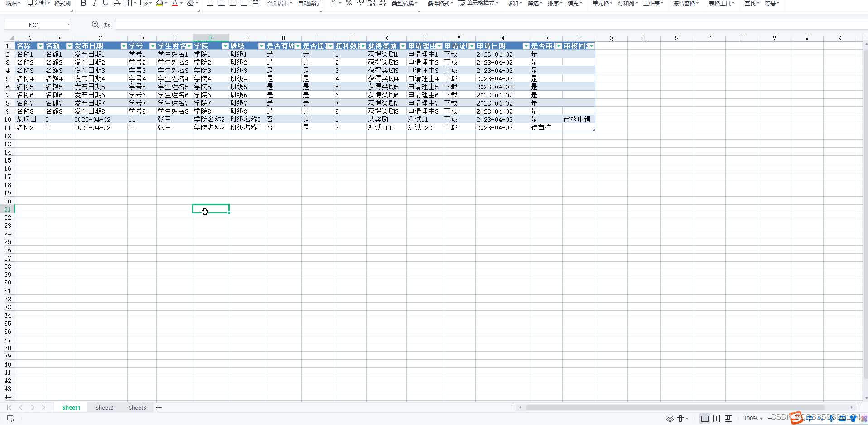Switch to page break preview
The image size is (868, 425).
pyautogui.click(x=728, y=419)
